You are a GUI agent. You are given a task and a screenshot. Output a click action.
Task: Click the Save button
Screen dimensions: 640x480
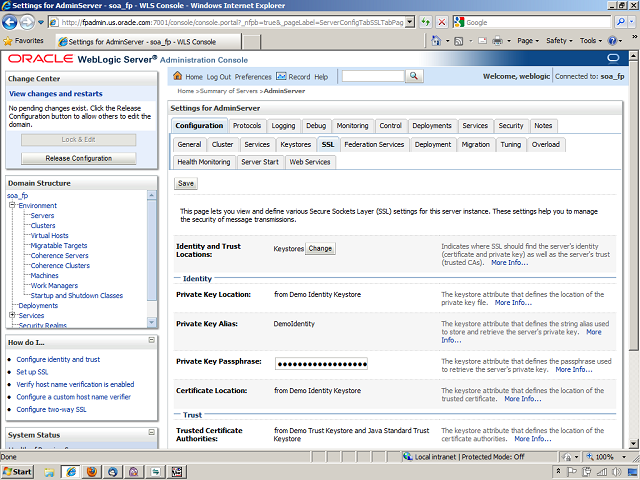pyautogui.click(x=185, y=183)
